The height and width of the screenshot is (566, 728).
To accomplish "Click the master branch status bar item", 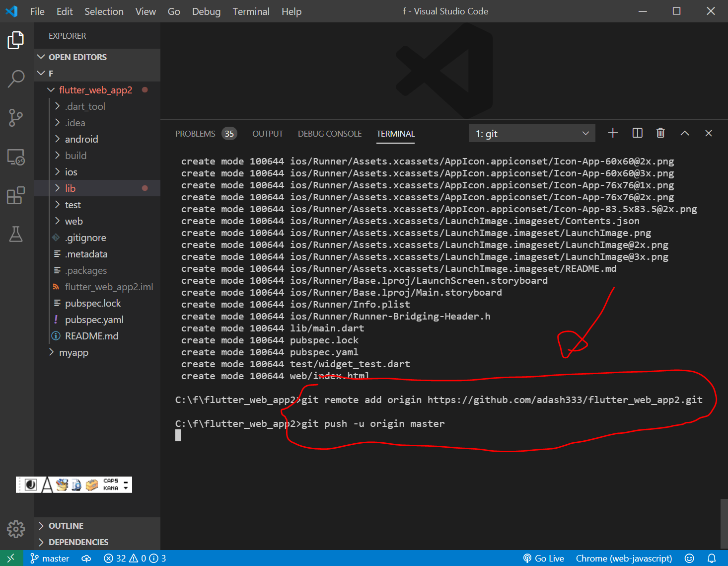I will coord(50,558).
